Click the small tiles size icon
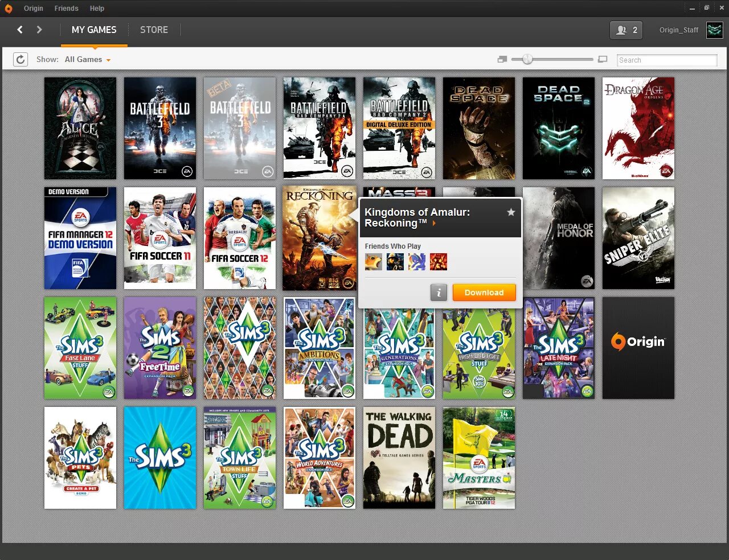 (502, 59)
